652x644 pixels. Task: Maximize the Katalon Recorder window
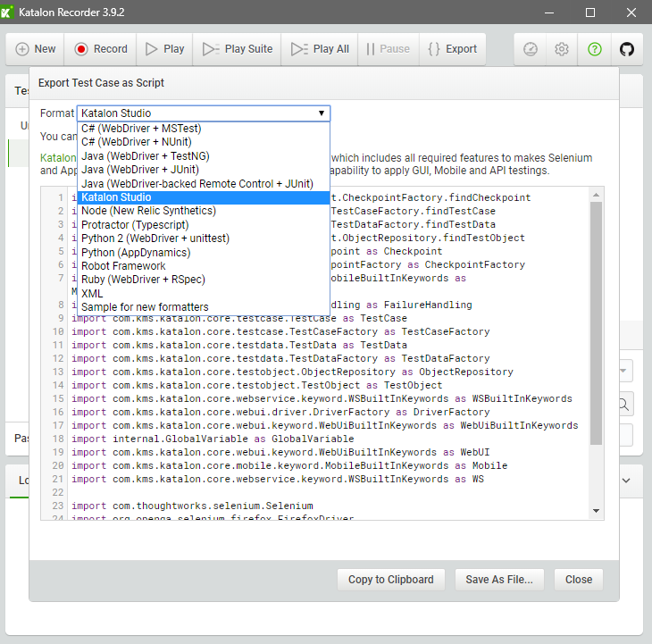pos(590,13)
